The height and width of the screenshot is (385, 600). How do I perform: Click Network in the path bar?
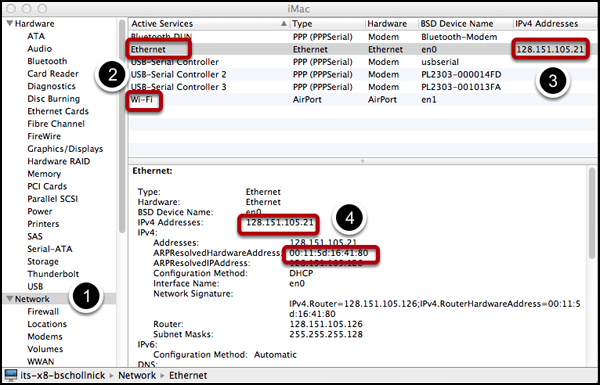pyautogui.click(x=137, y=375)
